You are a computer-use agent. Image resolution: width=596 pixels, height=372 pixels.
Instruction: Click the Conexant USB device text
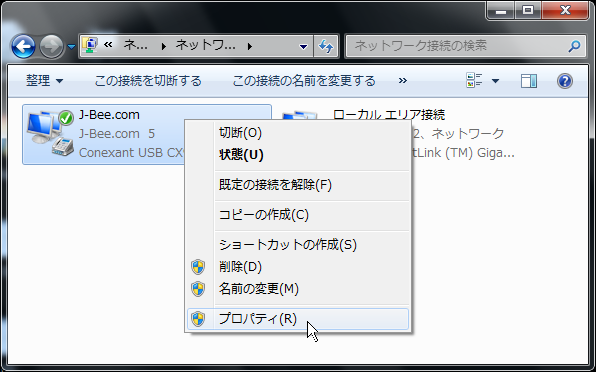pyautogui.click(x=131, y=153)
